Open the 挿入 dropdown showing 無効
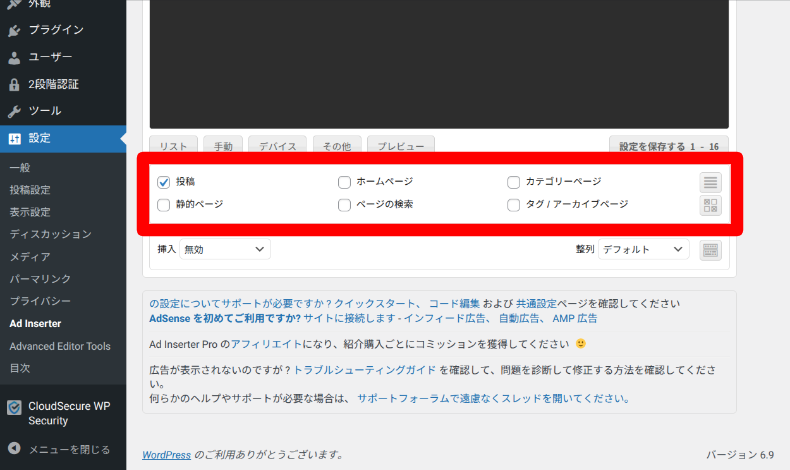 pos(225,249)
